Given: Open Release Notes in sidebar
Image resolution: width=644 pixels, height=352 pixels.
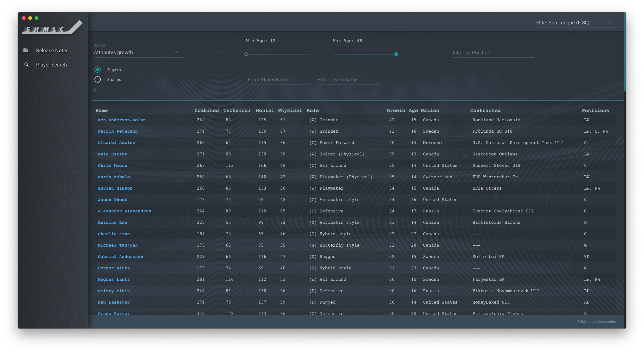Looking at the screenshot, I should tap(52, 51).
